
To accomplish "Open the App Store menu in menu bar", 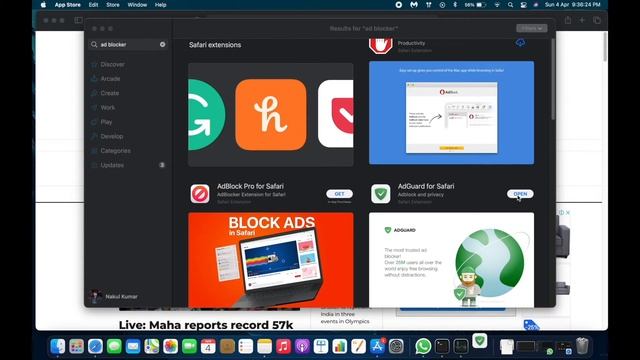I will [x=68, y=5].
